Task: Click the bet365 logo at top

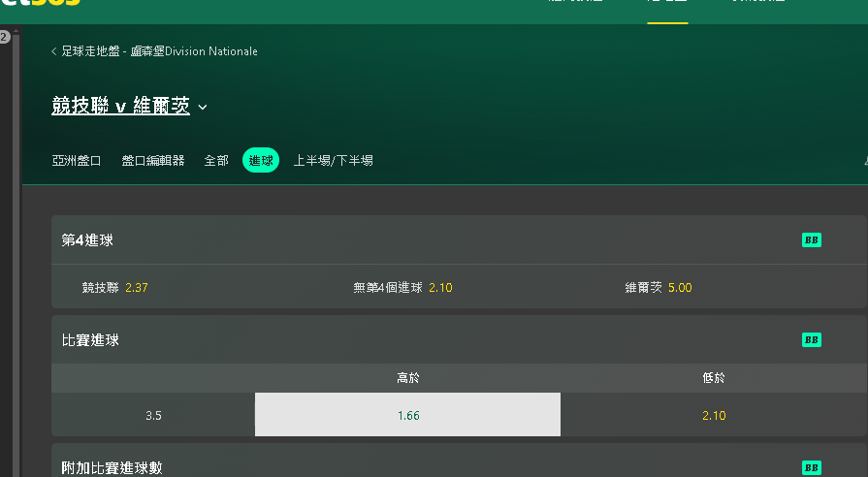Action: [x=41, y=2]
